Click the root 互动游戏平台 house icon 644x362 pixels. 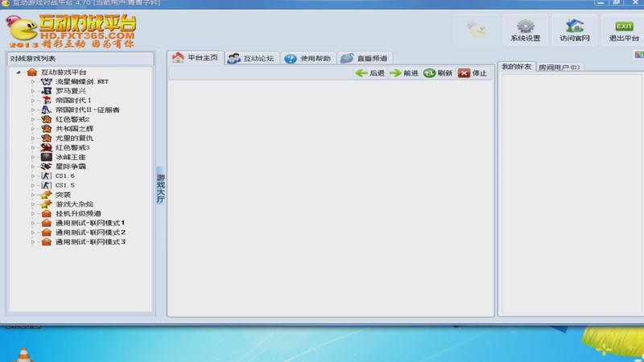32,72
